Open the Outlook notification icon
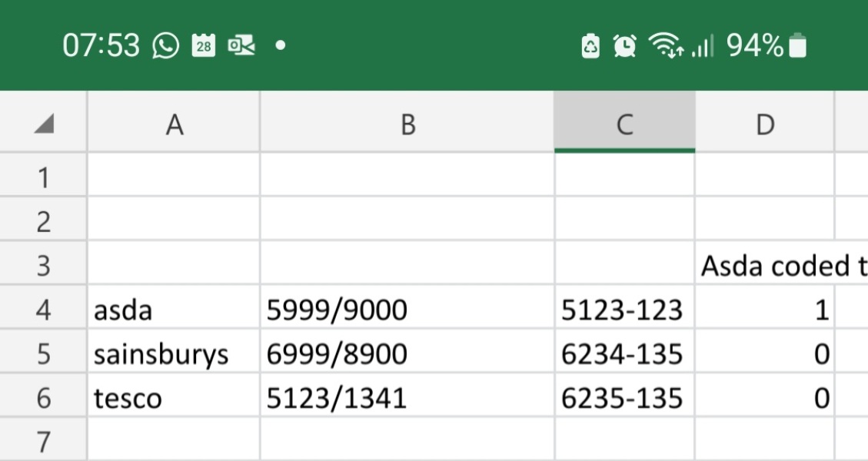This screenshot has width=868, height=461. (x=241, y=45)
